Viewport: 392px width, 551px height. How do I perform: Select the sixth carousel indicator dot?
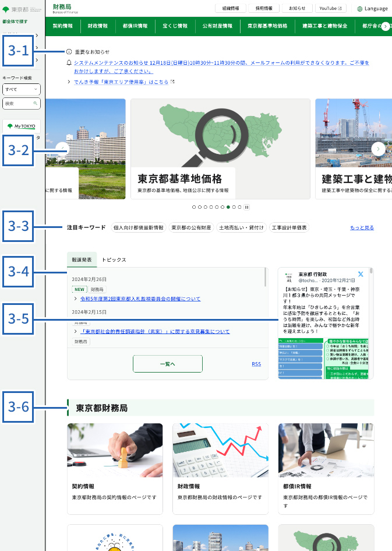point(223,207)
